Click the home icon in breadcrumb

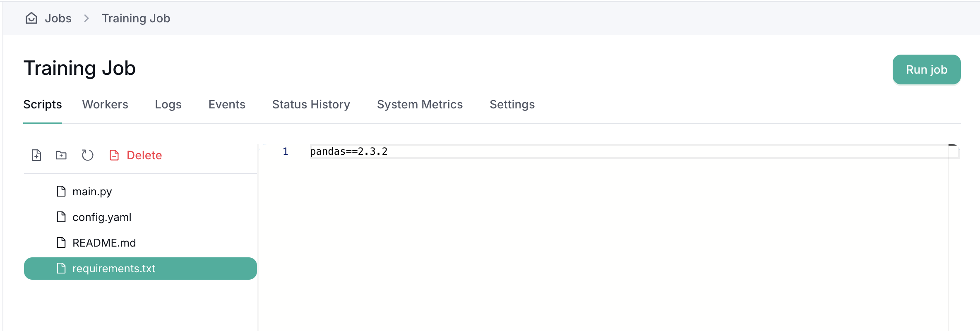[x=31, y=18]
